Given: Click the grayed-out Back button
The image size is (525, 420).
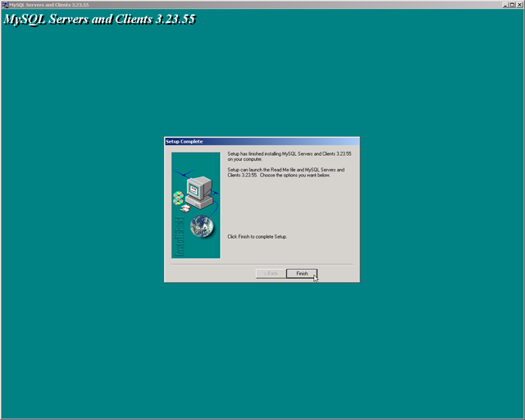Looking at the screenshot, I should 271,273.
